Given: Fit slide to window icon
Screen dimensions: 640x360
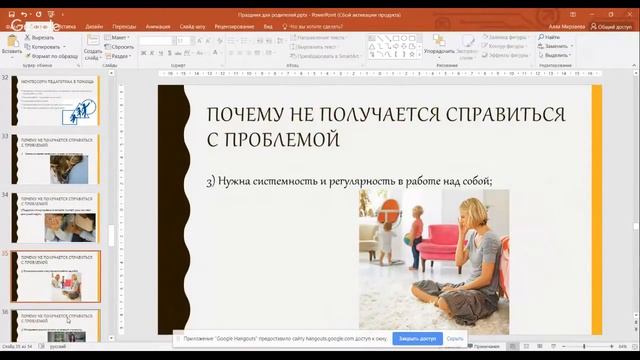Looking at the screenshot, I should [x=635, y=346].
